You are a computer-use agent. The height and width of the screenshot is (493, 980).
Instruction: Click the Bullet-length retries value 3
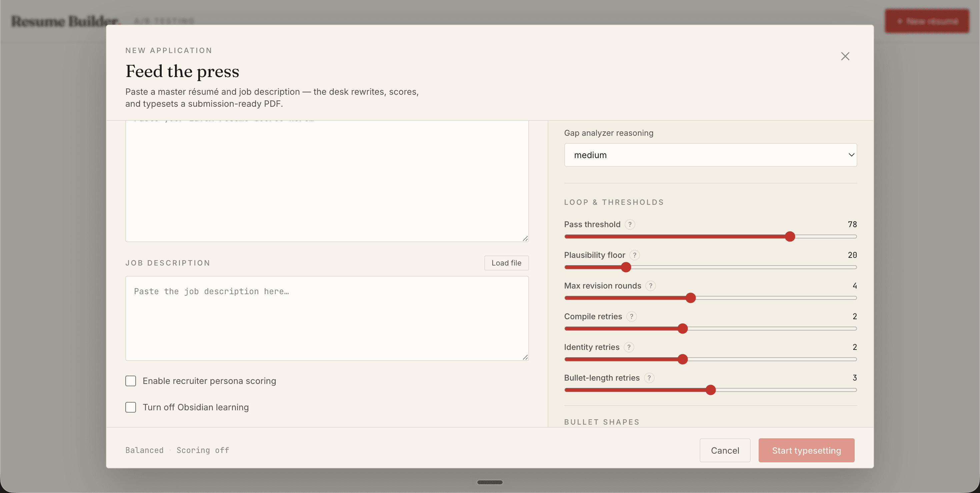pos(854,378)
